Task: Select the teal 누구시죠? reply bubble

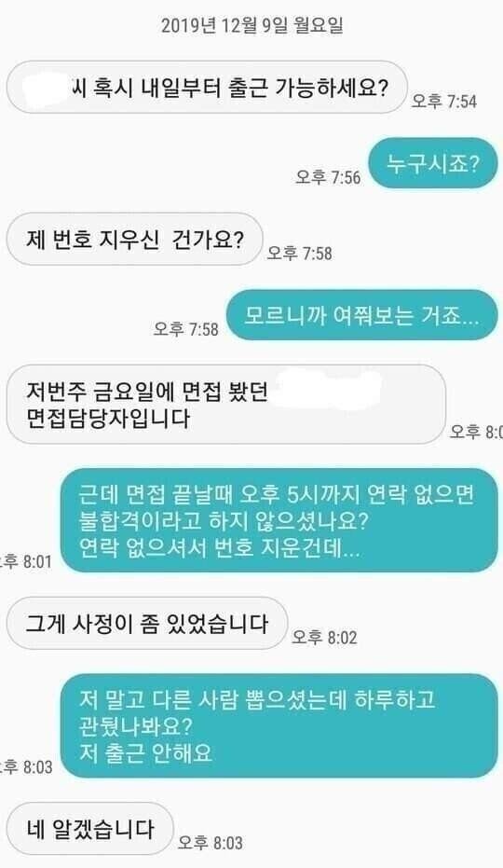Action: [433, 163]
